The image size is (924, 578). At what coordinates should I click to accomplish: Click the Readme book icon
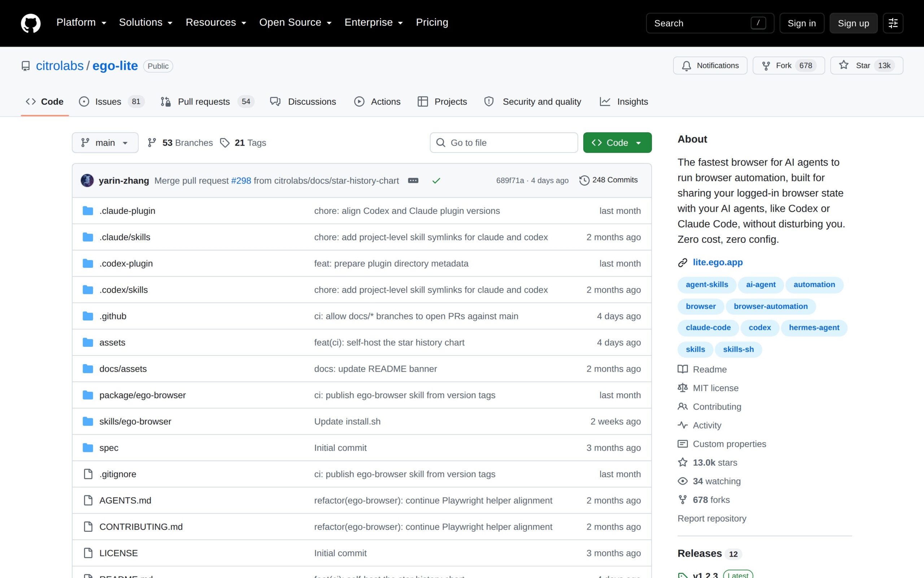[x=683, y=369]
